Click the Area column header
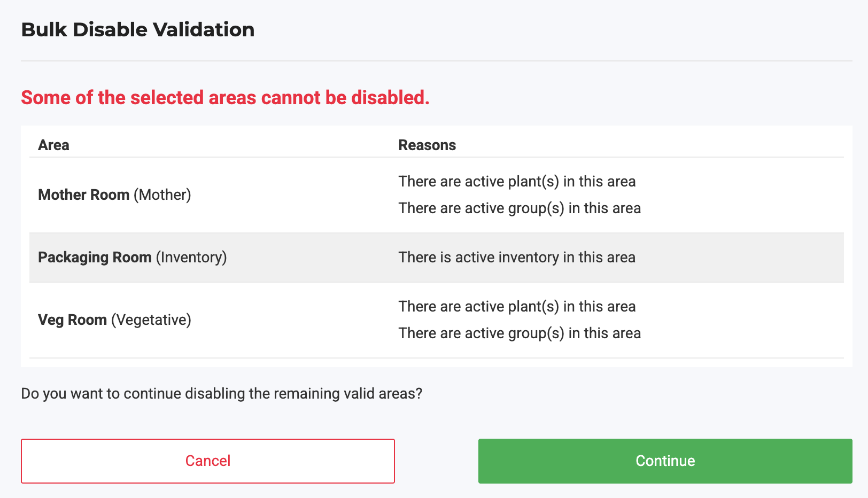868x498 pixels. [53, 145]
